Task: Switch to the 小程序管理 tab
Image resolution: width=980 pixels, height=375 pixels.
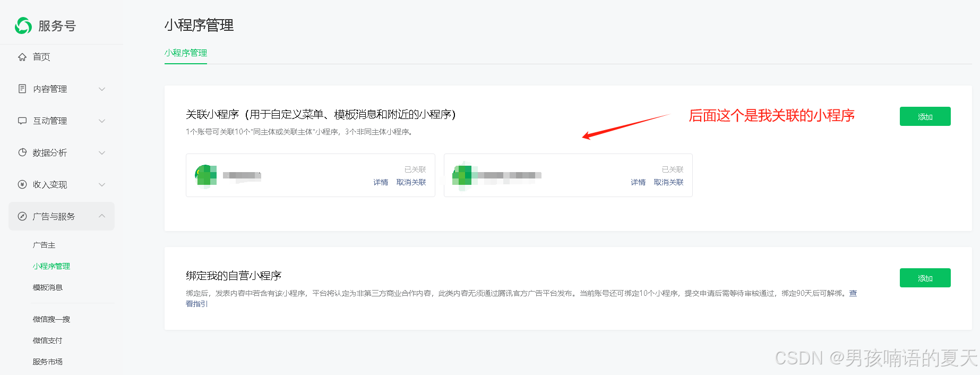Action: [x=186, y=53]
